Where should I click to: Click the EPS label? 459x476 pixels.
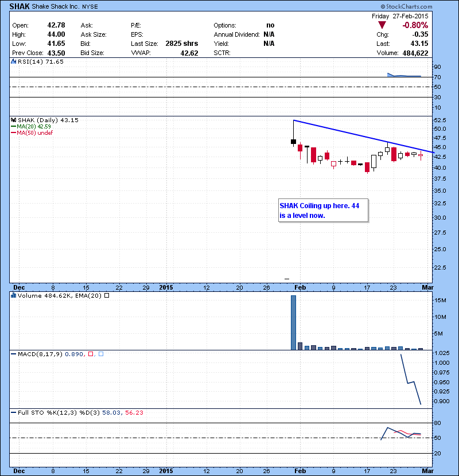coord(137,34)
